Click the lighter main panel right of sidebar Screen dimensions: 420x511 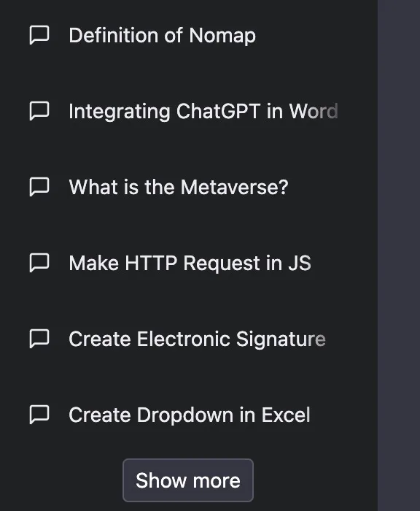(x=399, y=255)
